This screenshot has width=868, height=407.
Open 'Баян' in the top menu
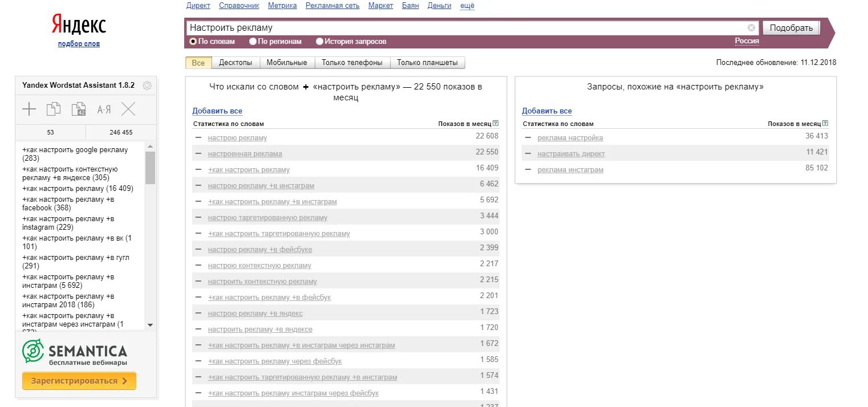click(x=410, y=6)
